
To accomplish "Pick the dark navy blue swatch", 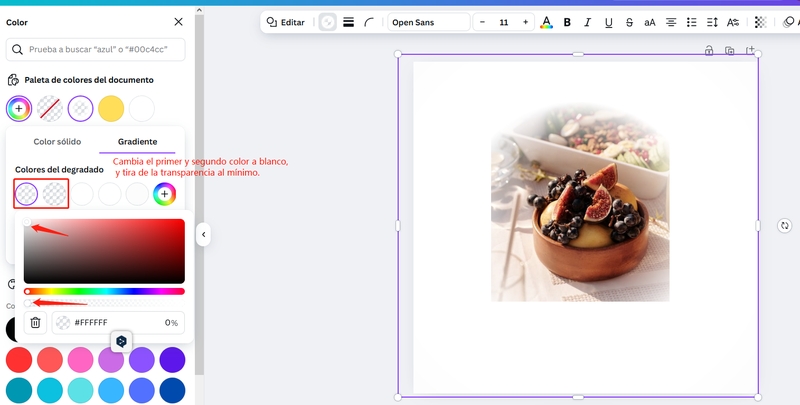I will (172, 391).
